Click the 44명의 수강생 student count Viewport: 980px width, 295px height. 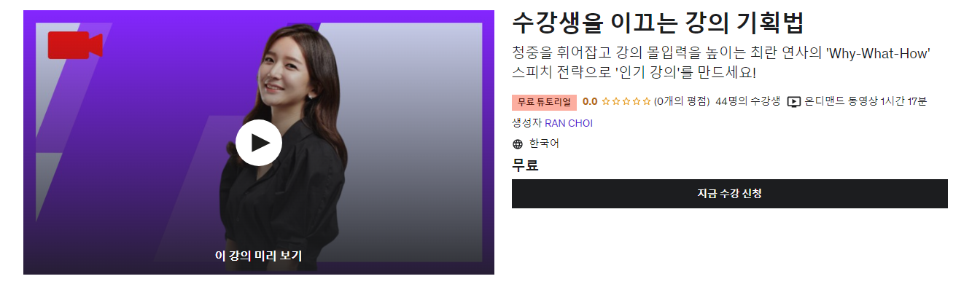tap(748, 101)
